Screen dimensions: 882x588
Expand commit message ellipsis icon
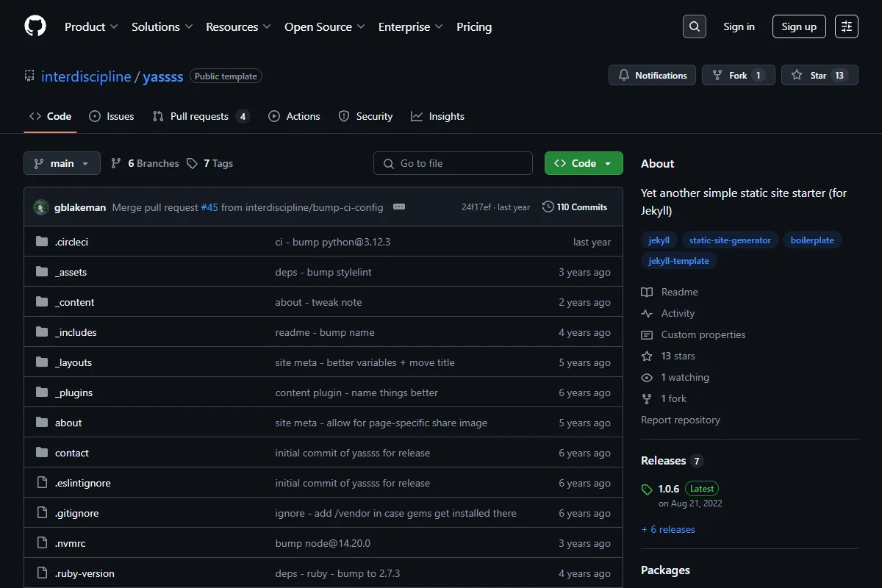[399, 207]
